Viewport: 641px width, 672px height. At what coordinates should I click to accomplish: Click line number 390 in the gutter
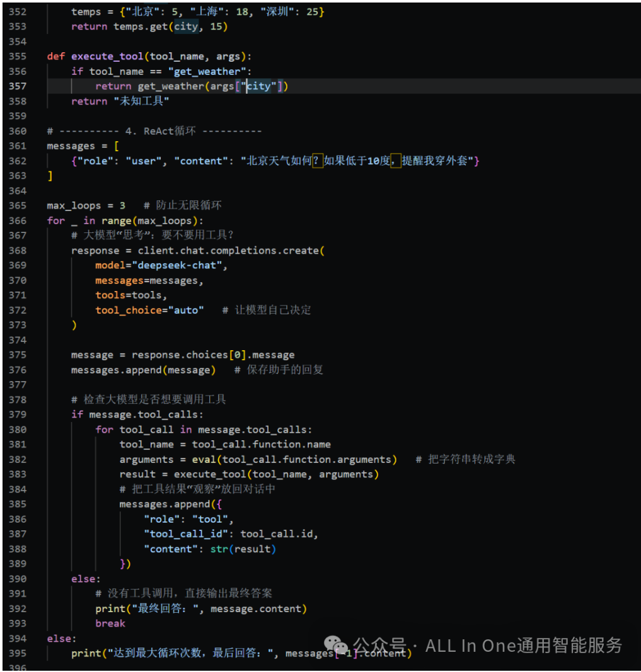click(x=18, y=579)
